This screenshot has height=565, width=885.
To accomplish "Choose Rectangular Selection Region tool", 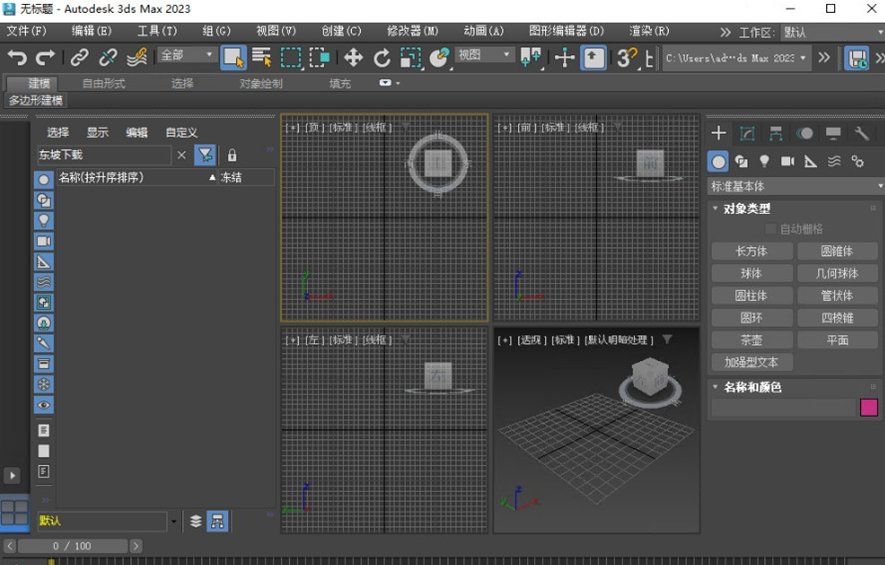I will click(x=291, y=58).
